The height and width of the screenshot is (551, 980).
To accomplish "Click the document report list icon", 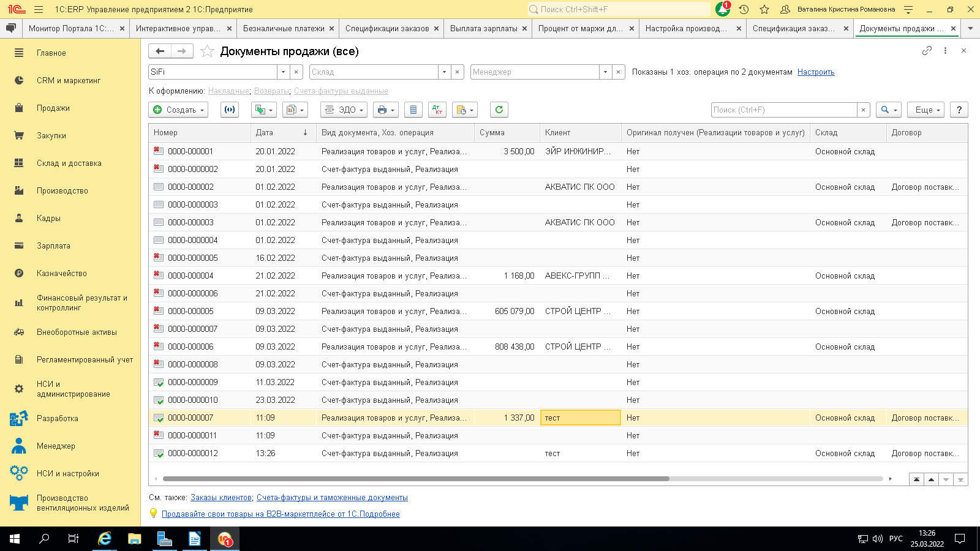I will (x=413, y=110).
